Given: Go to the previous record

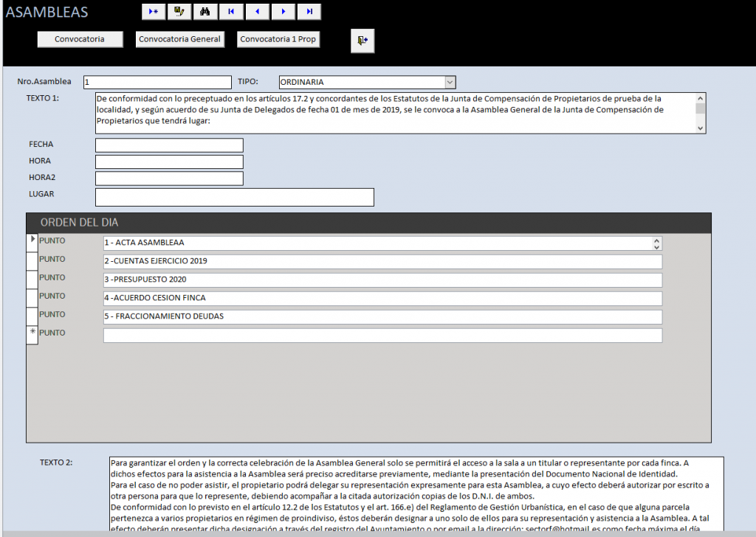Looking at the screenshot, I should point(257,12).
